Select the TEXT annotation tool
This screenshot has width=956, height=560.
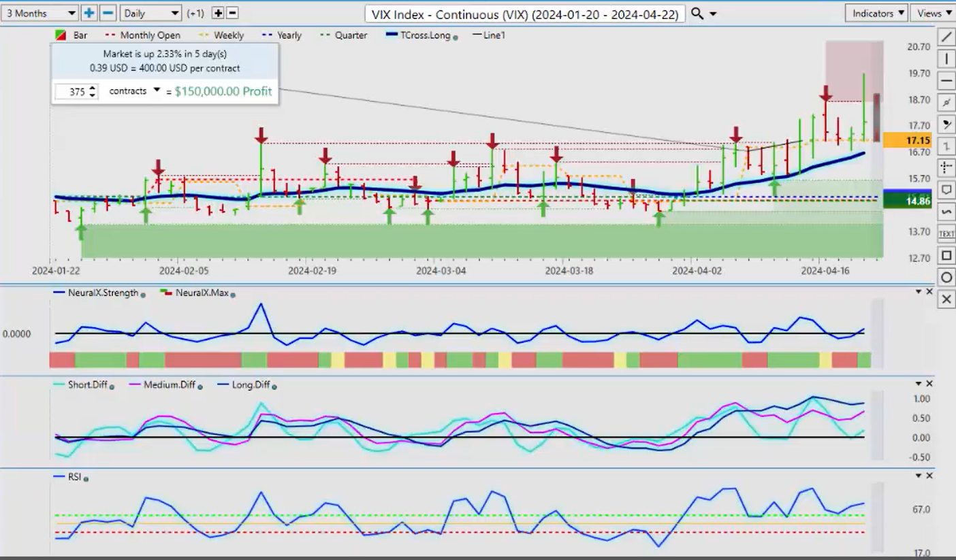[x=946, y=233]
